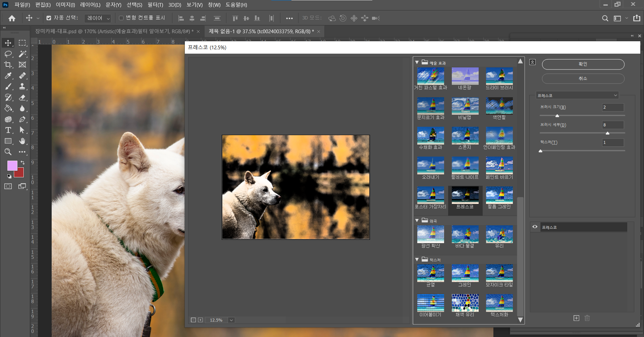This screenshot has height=337, width=644.
Task: Hide the 프레스코 effect layer eye
Action: pyautogui.click(x=535, y=227)
